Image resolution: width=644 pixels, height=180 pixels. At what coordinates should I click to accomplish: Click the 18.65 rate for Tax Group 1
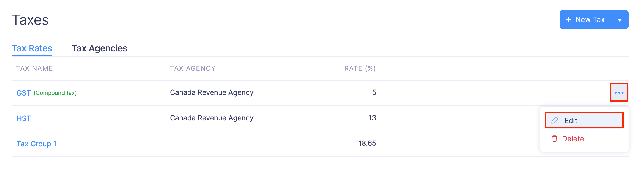[367, 143]
